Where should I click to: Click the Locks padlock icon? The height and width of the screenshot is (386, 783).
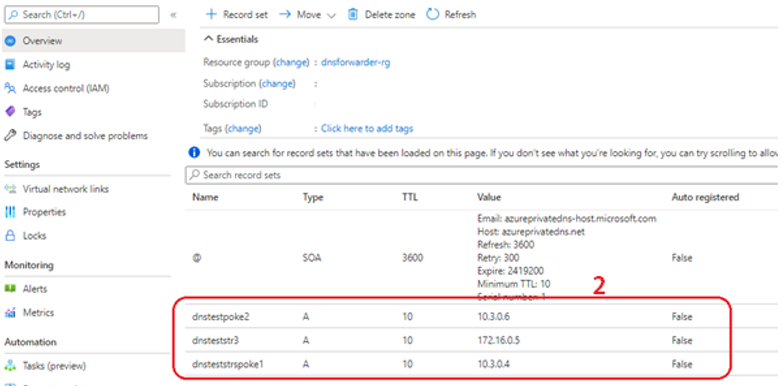pyautogui.click(x=9, y=236)
